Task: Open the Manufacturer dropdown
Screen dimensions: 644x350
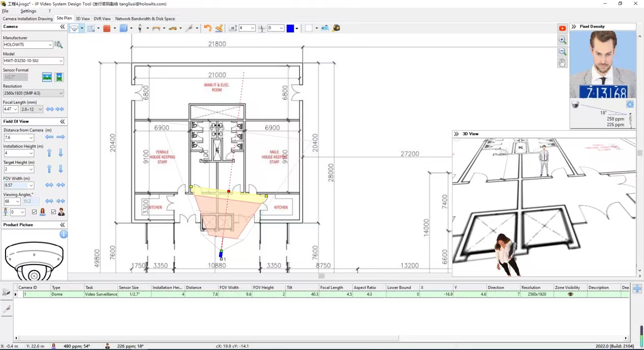Action: [50, 45]
